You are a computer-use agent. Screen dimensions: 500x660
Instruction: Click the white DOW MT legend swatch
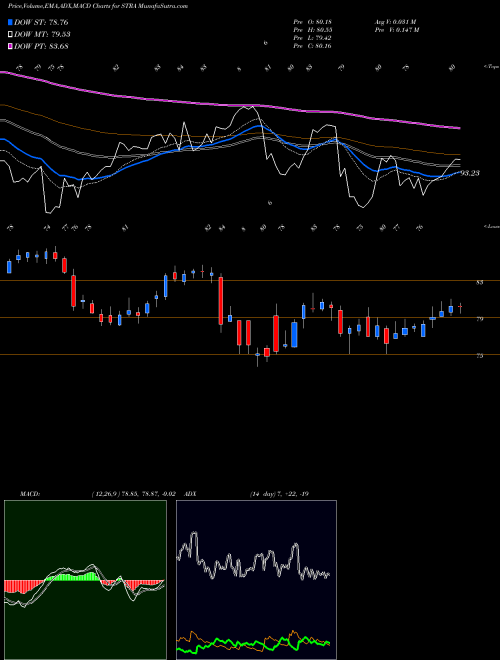click(10, 34)
